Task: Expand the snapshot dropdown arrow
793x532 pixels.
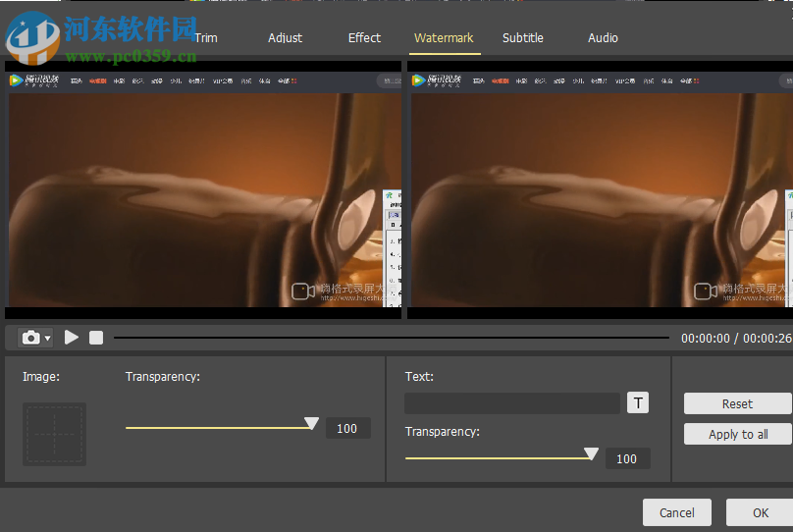Action: click(47, 338)
